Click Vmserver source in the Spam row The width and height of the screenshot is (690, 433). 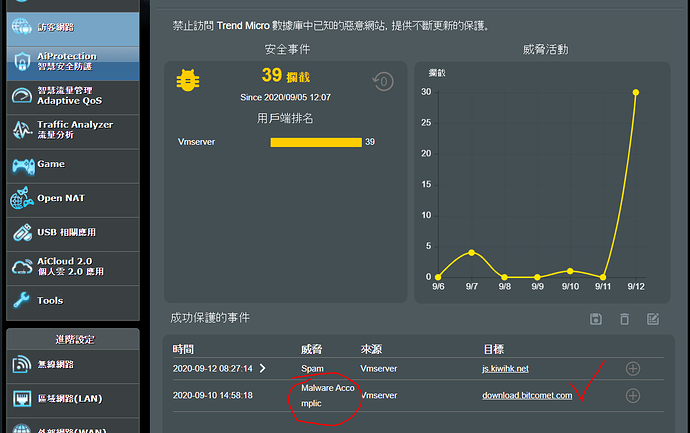(378, 369)
